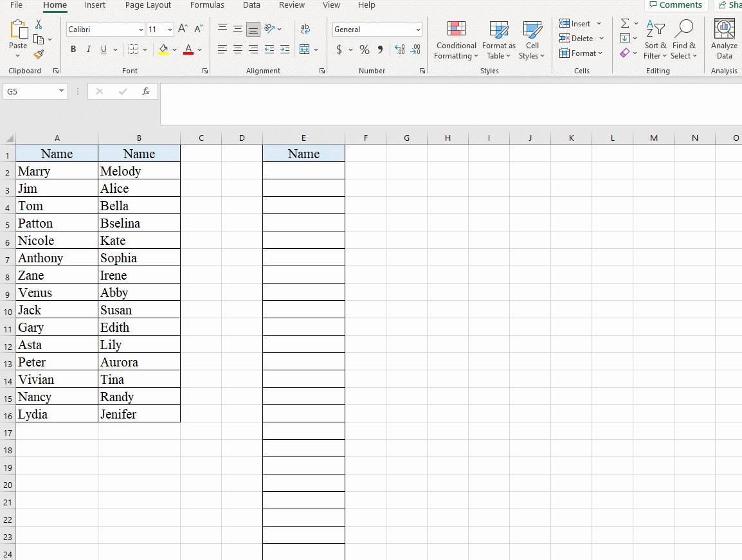
Task: Click the AutoSum sigma icon
Action: point(624,24)
